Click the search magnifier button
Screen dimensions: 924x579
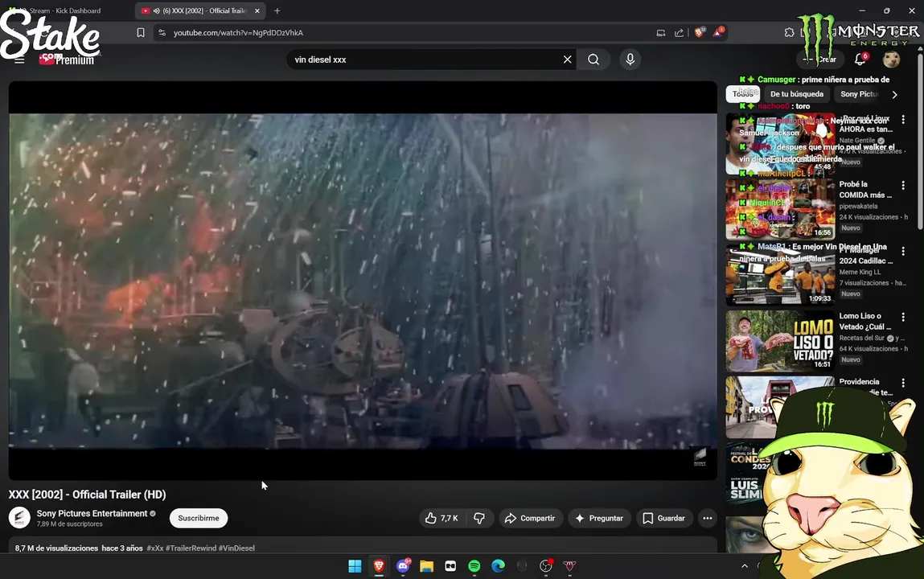click(x=593, y=60)
